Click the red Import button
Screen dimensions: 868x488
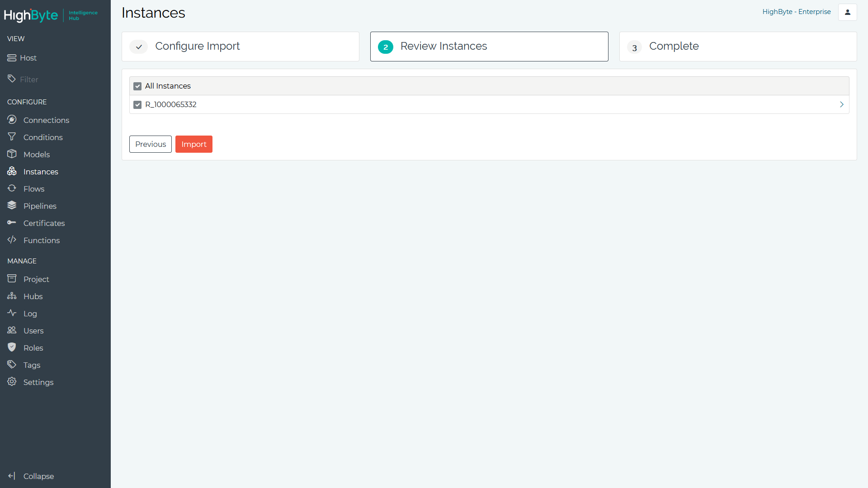194,144
